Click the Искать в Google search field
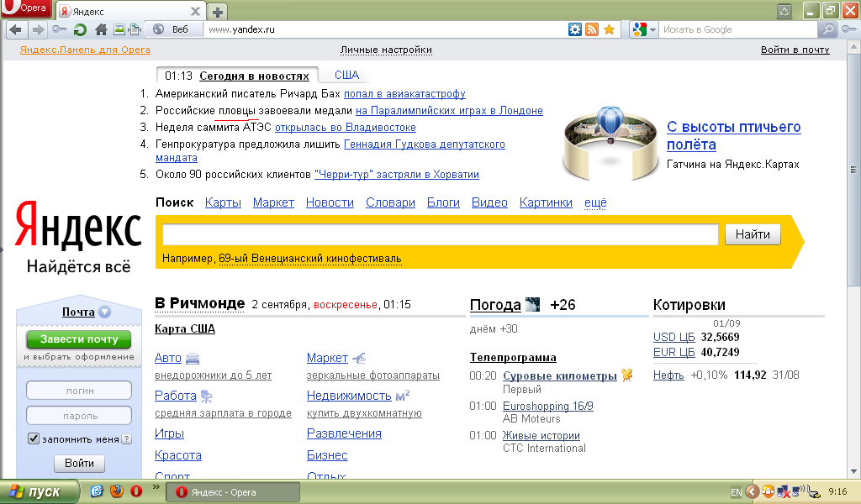Viewport: 861px width, 504px height. 738,29
